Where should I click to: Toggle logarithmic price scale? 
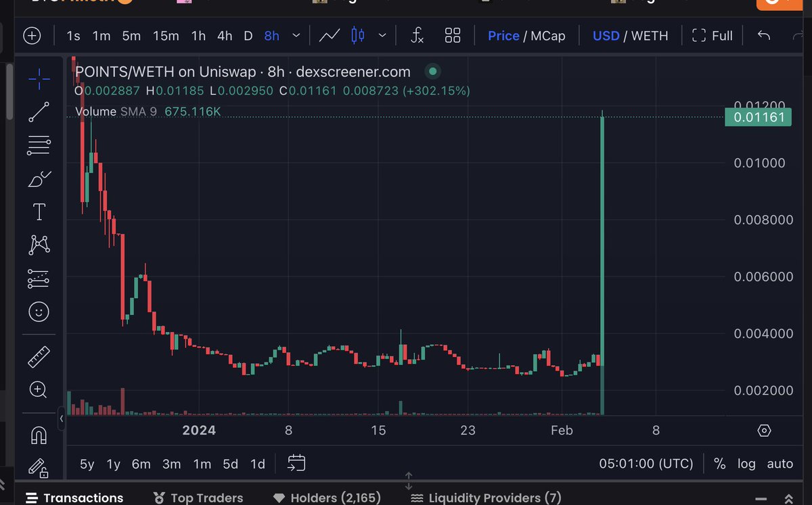(746, 464)
